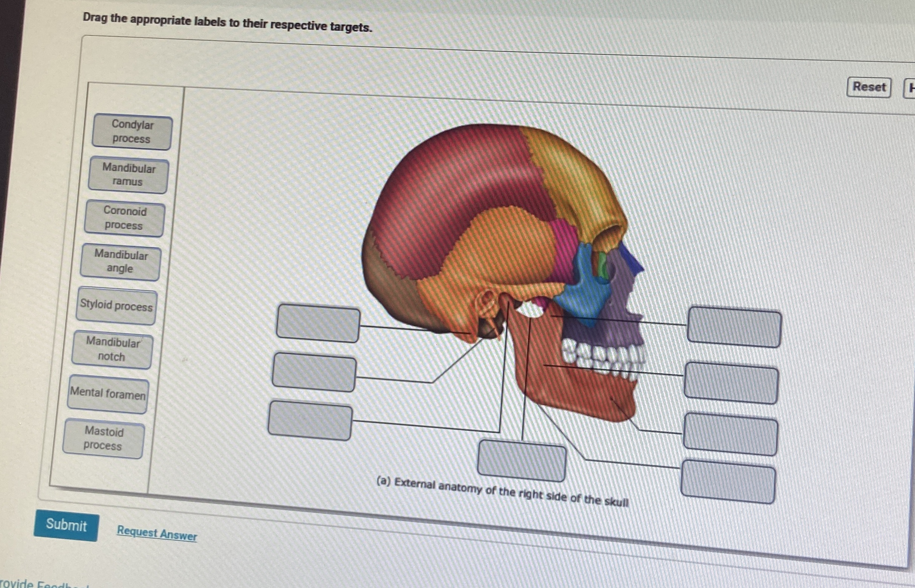Click the top-left empty target box
Image resolution: width=915 pixels, height=588 pixels.
(318, 323)
